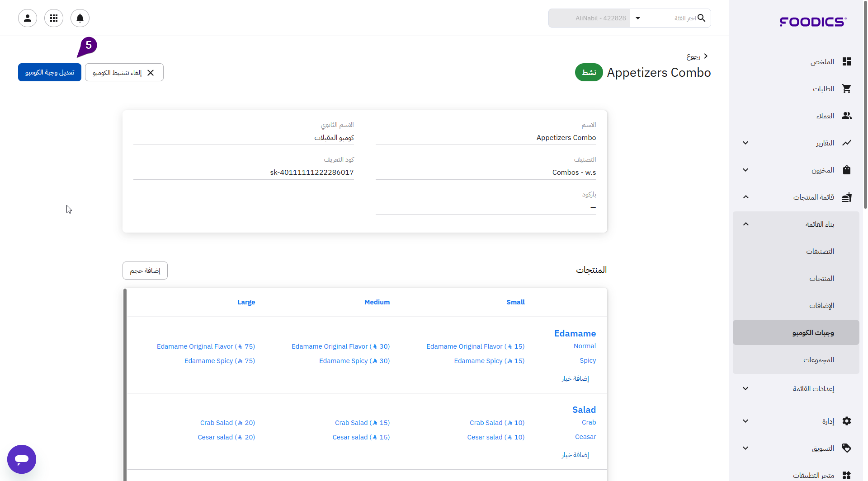Image resolution: width=868 pixels, height=481 pixels.
Task: Click the user profile icon
Action: tap(28, 18)
